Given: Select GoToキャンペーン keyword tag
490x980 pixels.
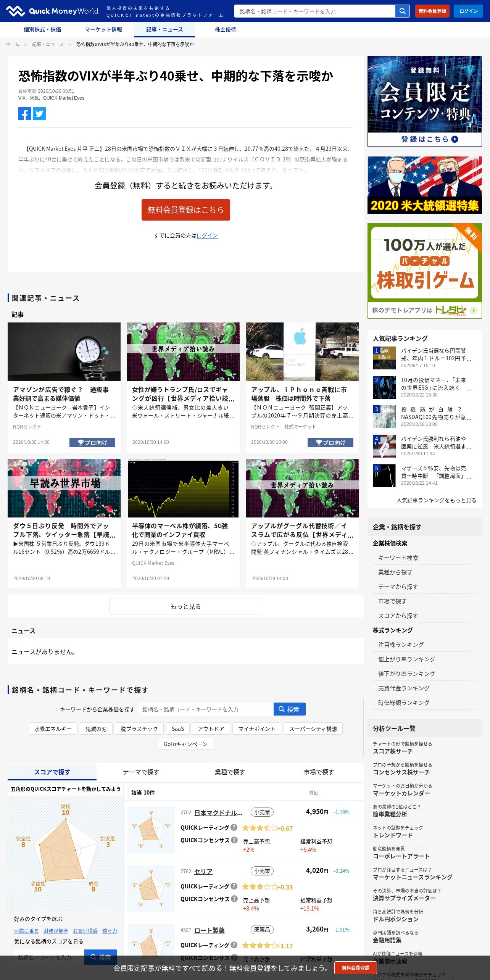Looking at the screenshot, I should (x=186, y=744).
